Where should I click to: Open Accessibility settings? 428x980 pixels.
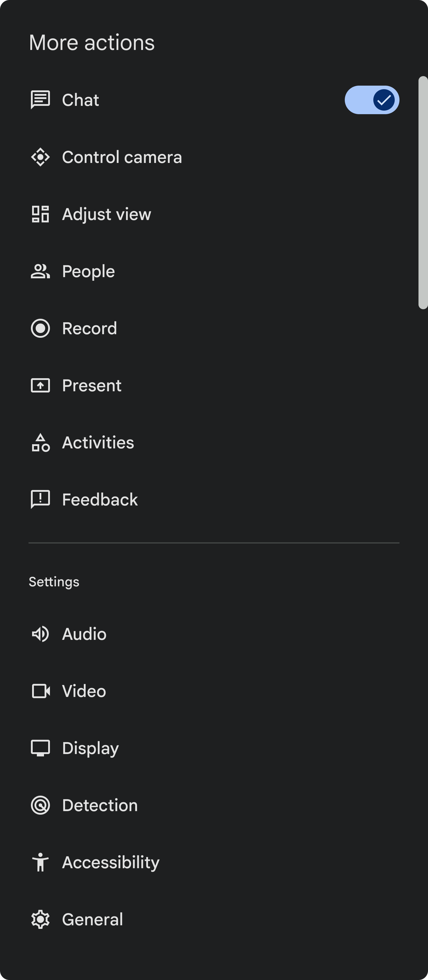point(111,863)
